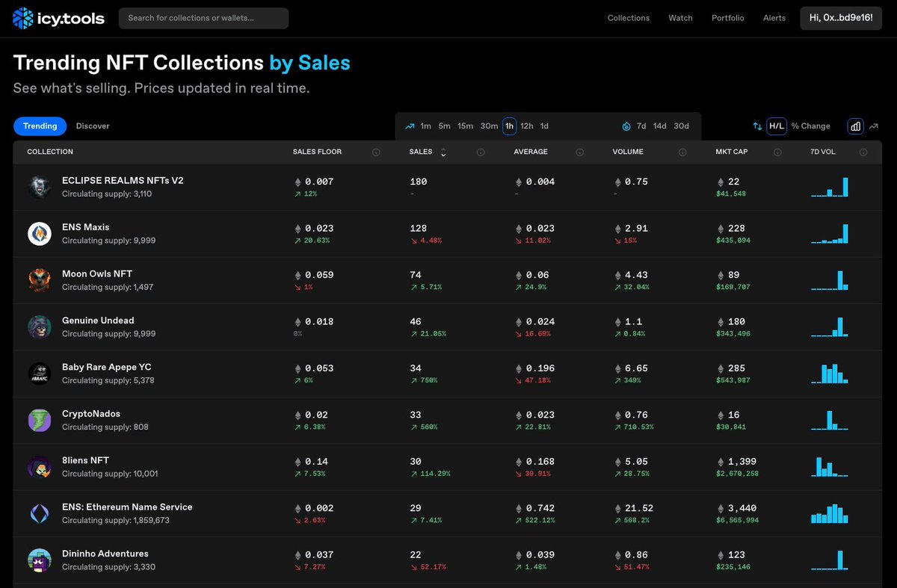Go to Collections in top navigation
The height and width of the screenshot is (588, 897).
pos(629,18)
